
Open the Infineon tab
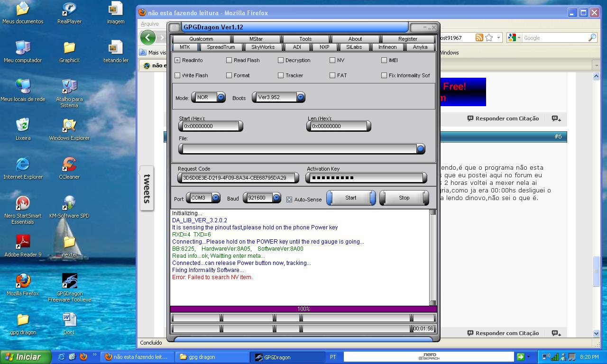coord(387,47)
